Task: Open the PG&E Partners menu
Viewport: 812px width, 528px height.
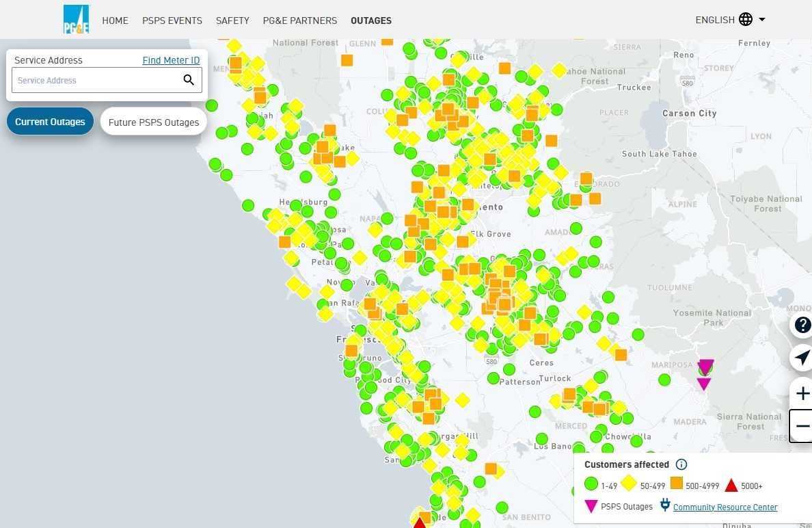Action: point(299,21)
